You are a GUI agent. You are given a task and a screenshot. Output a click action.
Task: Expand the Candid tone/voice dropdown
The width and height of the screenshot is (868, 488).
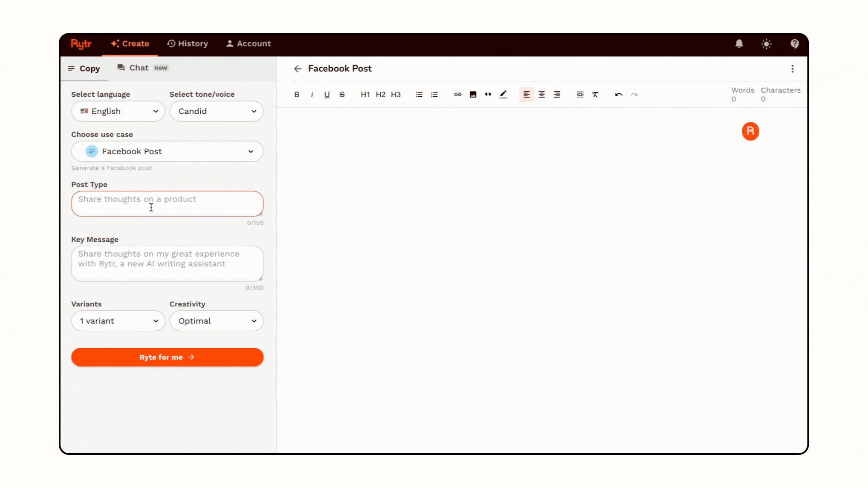(217, 111)
